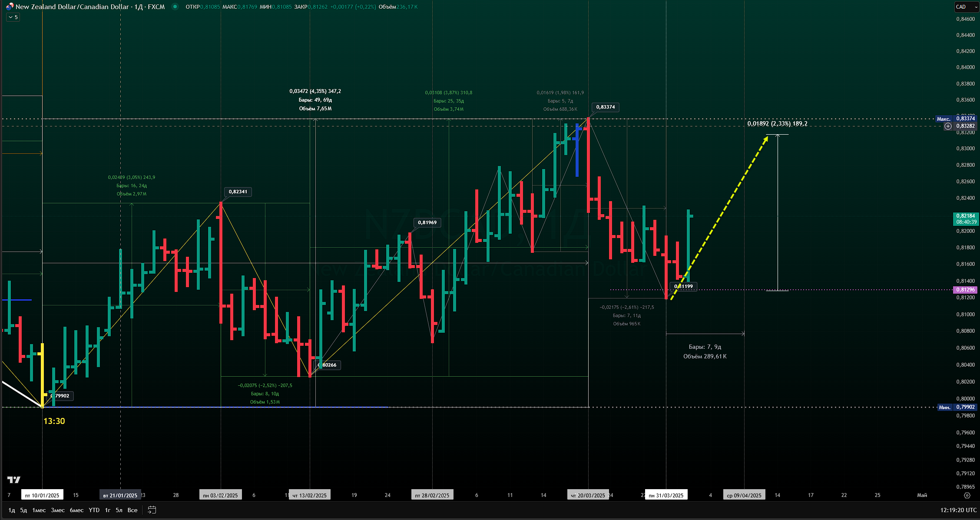Select the YTD time range

coord(94,510)
